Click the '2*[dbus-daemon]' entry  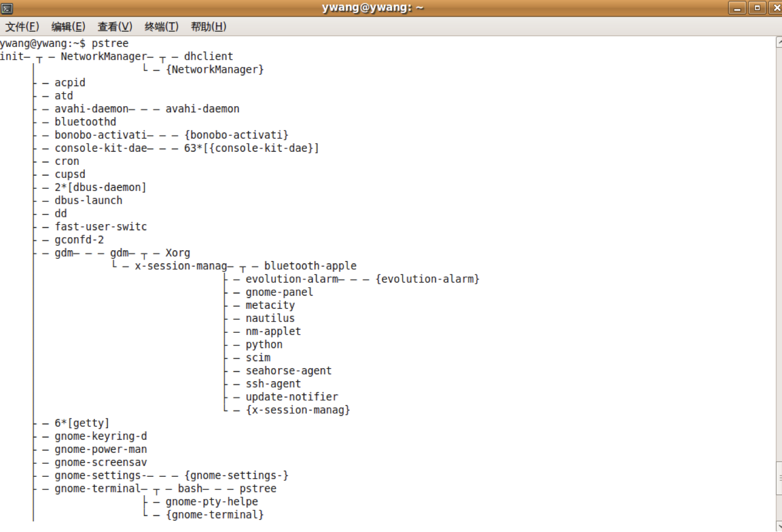101,187
